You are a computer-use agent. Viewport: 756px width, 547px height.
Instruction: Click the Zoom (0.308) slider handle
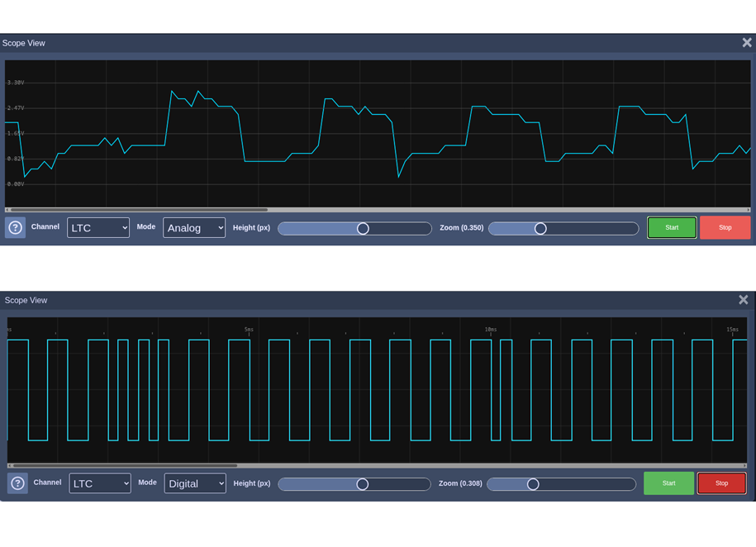533,484
